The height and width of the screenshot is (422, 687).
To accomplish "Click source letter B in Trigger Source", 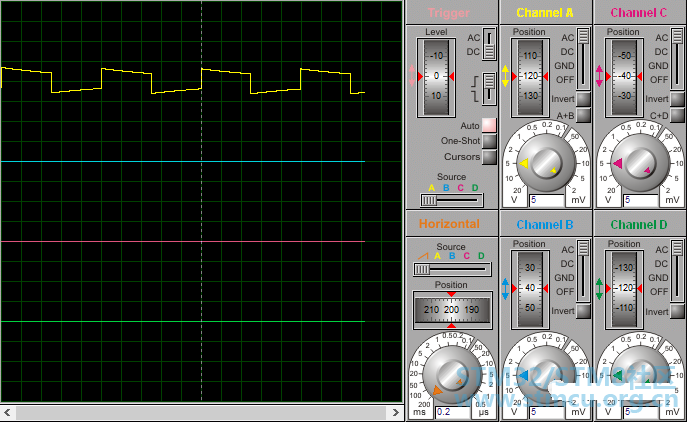I will pyautogui.click(x=446, y=188).
